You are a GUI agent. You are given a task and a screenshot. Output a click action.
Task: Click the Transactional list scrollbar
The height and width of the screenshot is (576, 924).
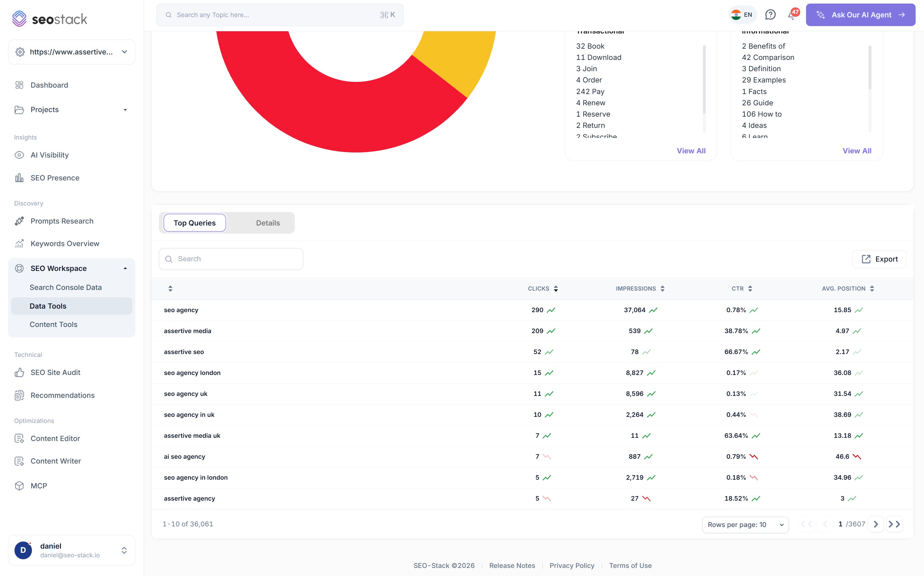tap(704, 79)
